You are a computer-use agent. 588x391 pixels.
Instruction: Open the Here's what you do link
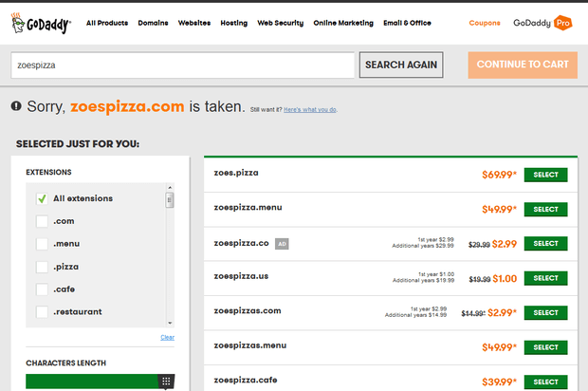(310, 109)
